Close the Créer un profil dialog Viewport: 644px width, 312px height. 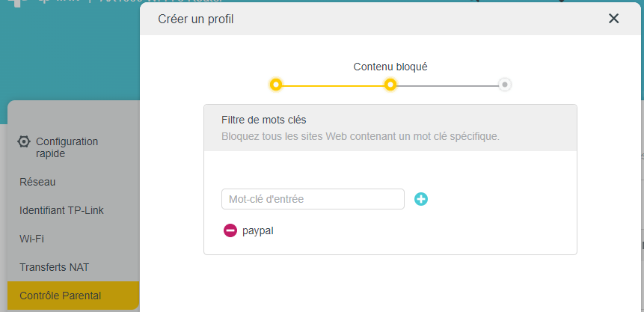(613, 19)
